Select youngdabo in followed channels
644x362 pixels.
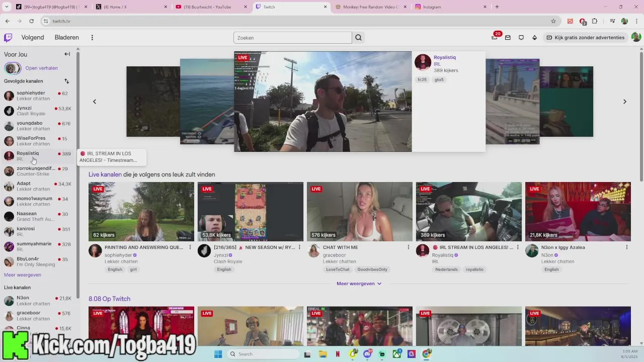(x=38, y=126)
